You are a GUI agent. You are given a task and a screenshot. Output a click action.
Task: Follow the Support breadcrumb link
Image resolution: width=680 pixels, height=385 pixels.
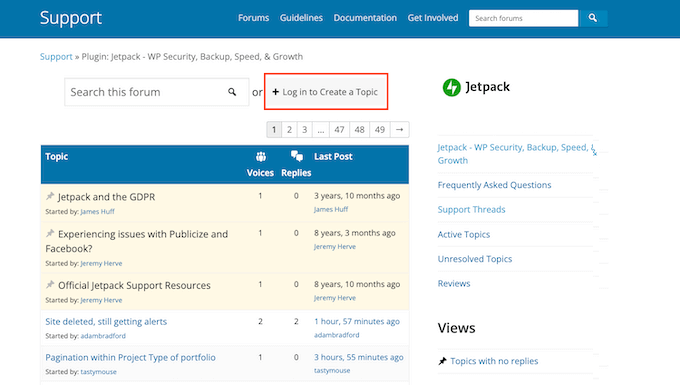pyautogui.click(x=56, y=56)
